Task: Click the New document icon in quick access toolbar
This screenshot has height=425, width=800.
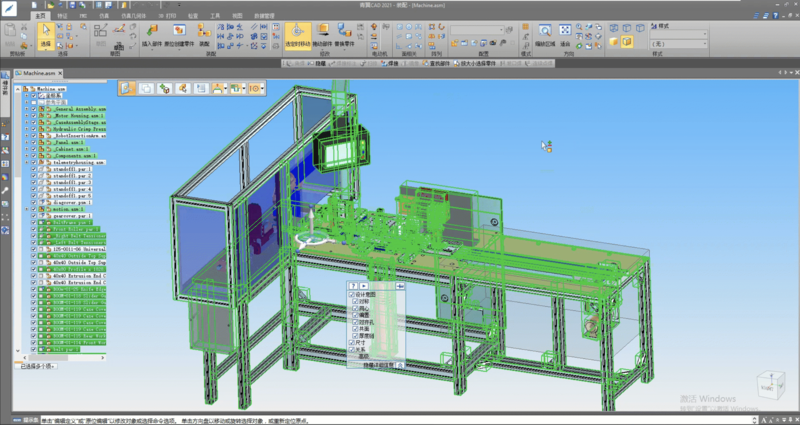Action: [34, 5]
